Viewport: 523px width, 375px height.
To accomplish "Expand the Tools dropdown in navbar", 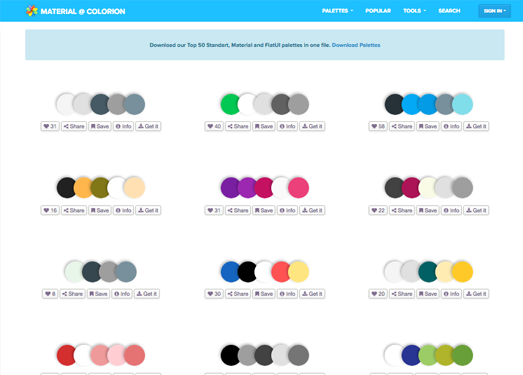I will click(x=415, y=11).
